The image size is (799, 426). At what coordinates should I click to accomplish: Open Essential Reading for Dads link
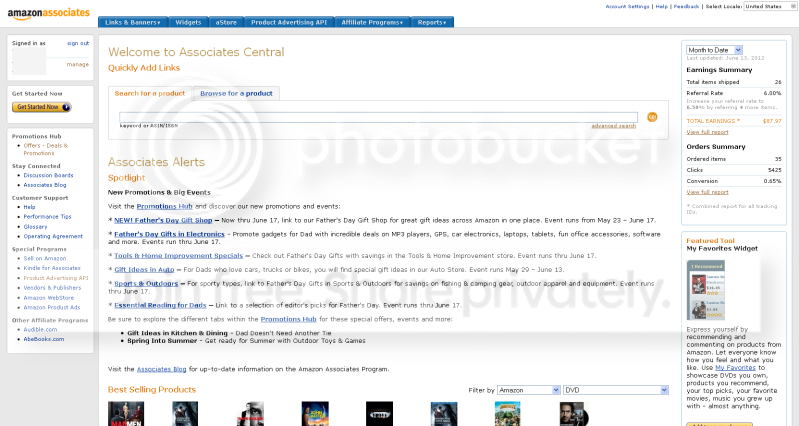[160, 305]
